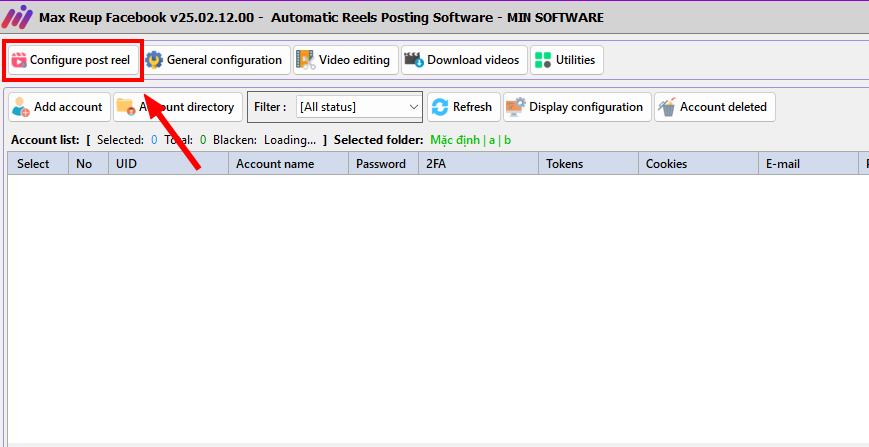The width and height of the screenshot is (869, 447).
Task: Click the gear icon beside General configuration
Action: (x=154, y=60)
